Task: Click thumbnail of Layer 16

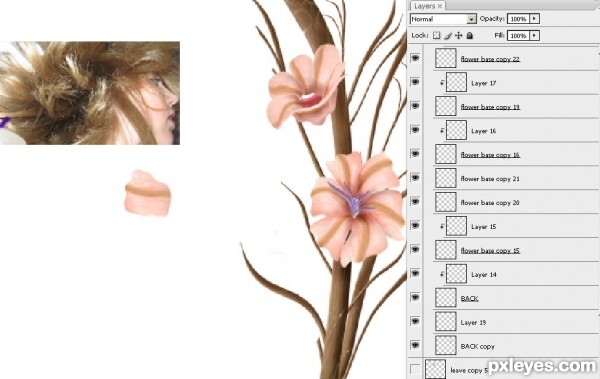Action: click(x=457, y=130)
